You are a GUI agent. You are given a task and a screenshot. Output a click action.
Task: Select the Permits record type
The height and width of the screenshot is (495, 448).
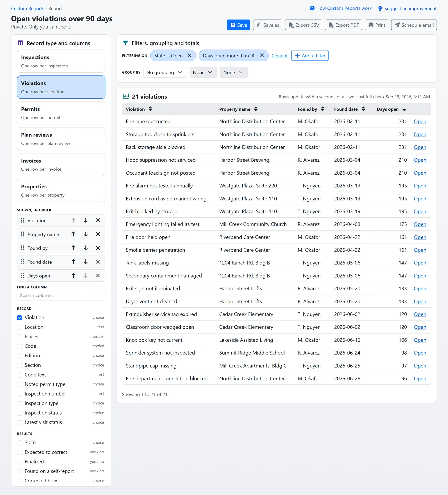(x=61, y=113)
